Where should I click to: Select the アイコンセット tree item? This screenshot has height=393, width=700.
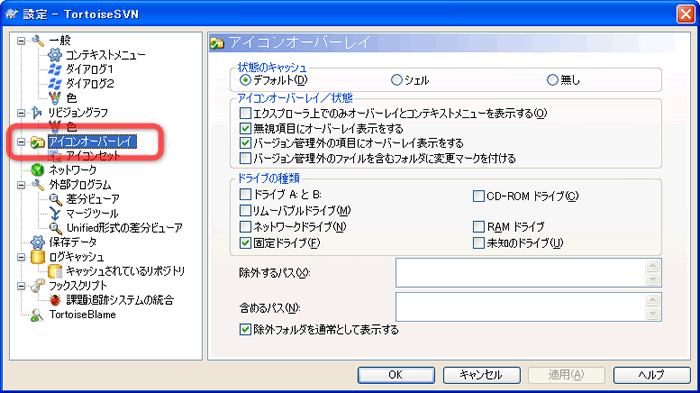93,156
